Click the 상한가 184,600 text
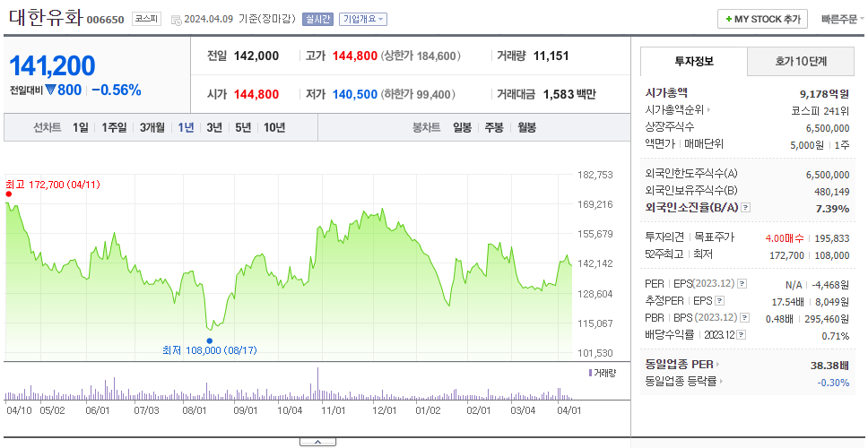Image resolution: width=868 pixels, height=448 pixels. pyautogui.click(x=421, y=56)
